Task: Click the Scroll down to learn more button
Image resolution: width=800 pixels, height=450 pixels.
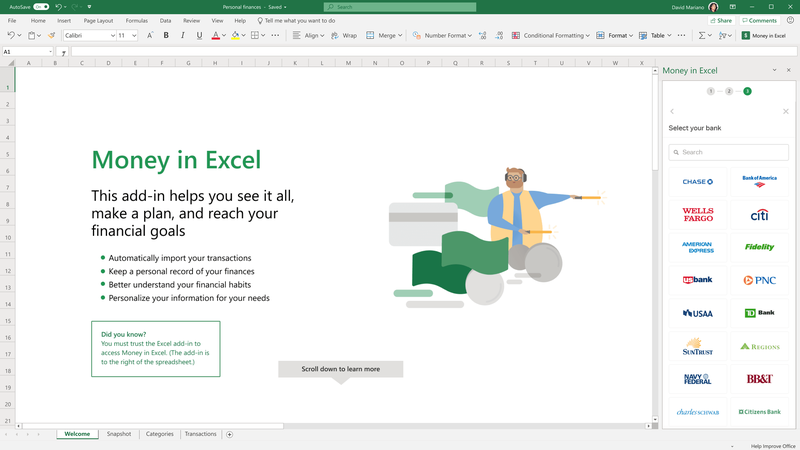Action: [x=341, y=369]
